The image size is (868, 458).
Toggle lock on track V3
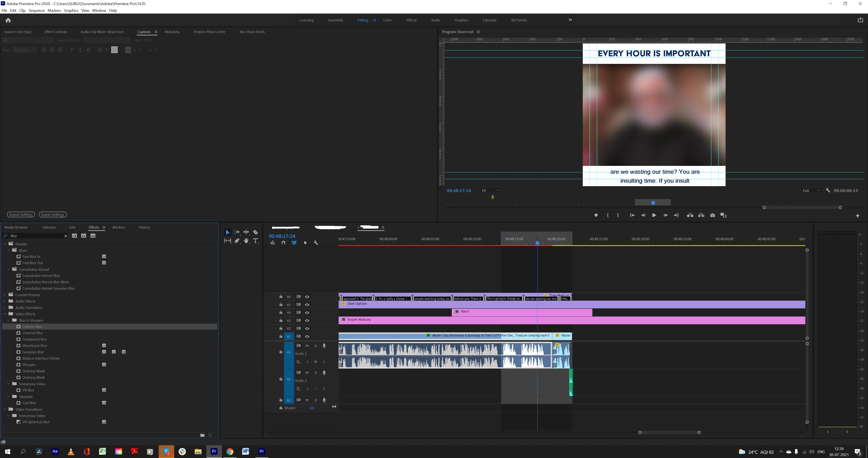pos(281,320)
